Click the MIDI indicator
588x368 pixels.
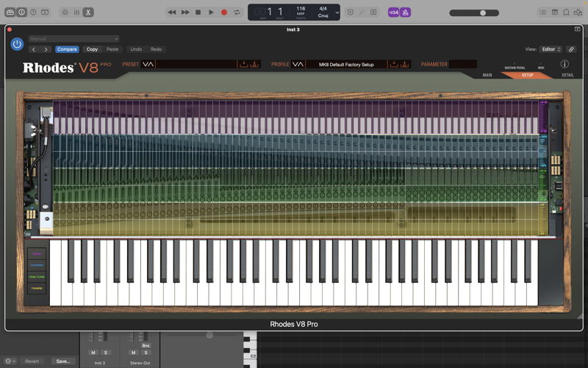click(541, 66)
